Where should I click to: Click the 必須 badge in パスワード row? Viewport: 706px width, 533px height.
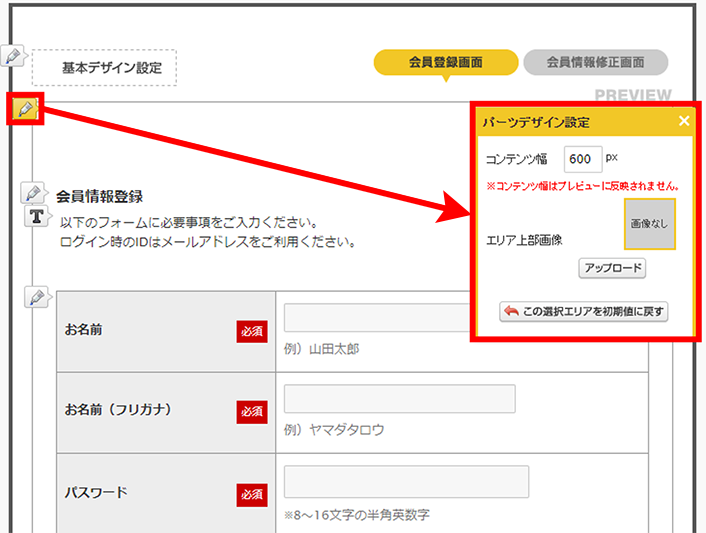pos(251,494)
